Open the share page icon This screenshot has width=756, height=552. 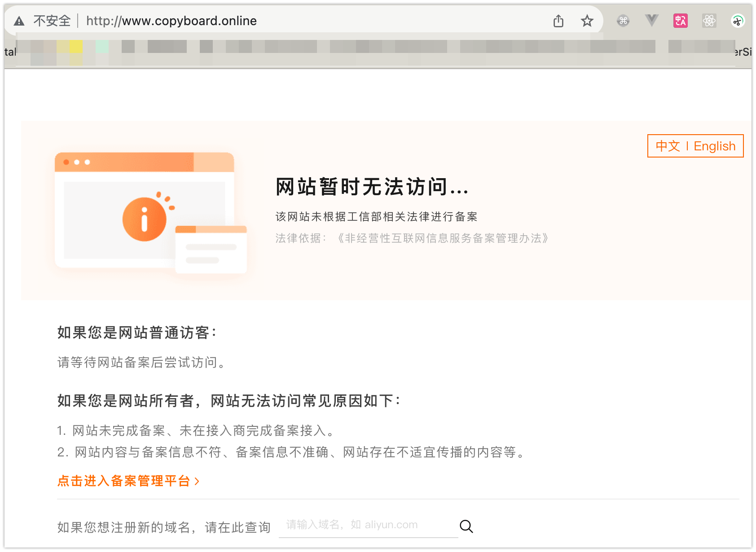point(558,21)
